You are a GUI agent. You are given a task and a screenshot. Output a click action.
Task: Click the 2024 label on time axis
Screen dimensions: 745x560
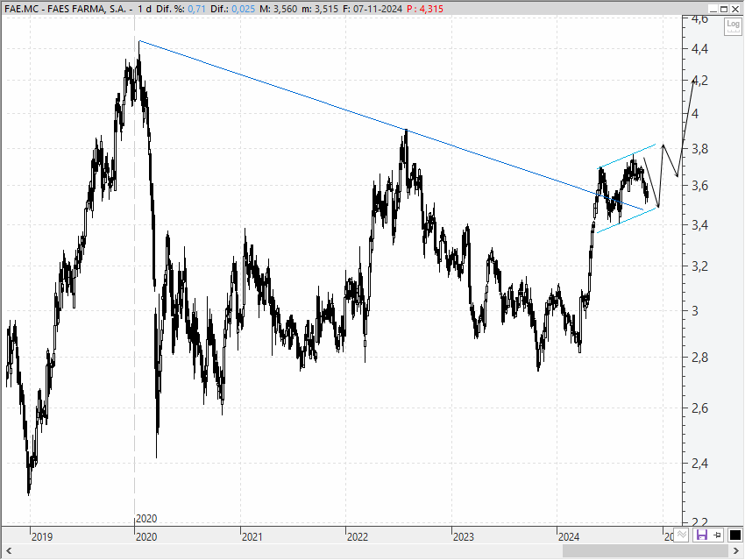point(569,536)
